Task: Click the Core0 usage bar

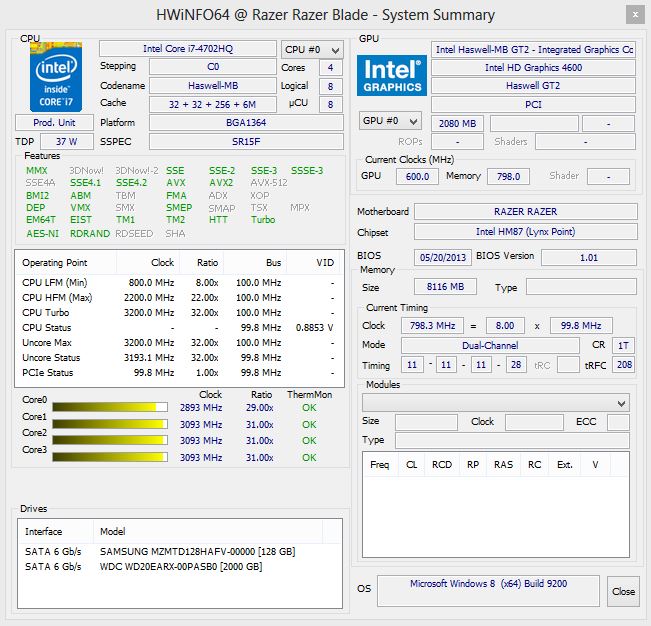Action: tap(110, 407)
